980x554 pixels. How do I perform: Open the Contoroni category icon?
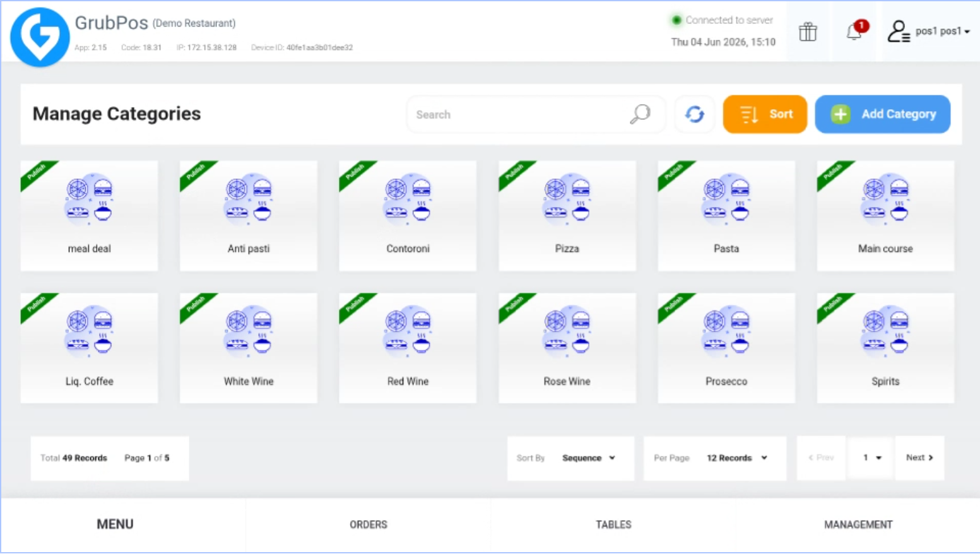click(408, 199)
